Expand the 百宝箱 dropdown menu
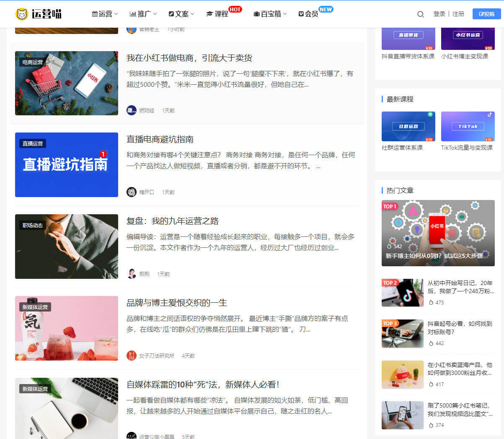Screen dimensions: 504x439 coord(270,14)
